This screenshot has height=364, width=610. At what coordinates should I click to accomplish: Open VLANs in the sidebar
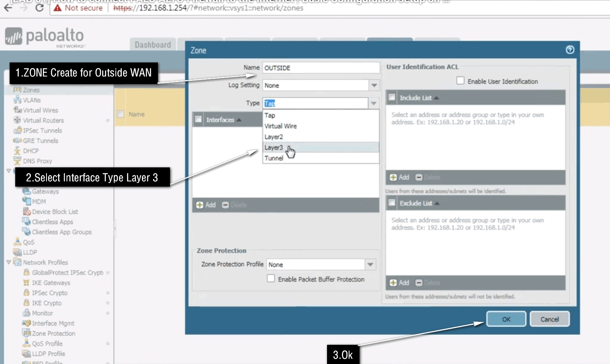(x=32, y=100)
